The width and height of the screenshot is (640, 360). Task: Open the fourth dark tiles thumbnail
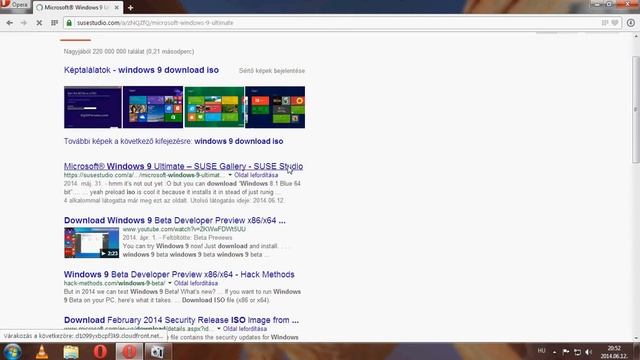pyautogui.click(x=275, y=107)
